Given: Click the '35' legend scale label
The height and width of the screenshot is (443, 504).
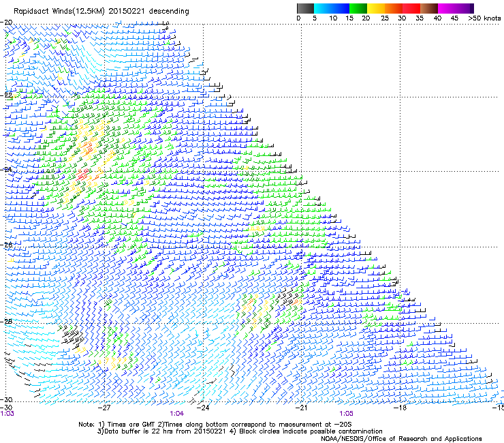Looking at the screenshot, I should pos(420,18).
